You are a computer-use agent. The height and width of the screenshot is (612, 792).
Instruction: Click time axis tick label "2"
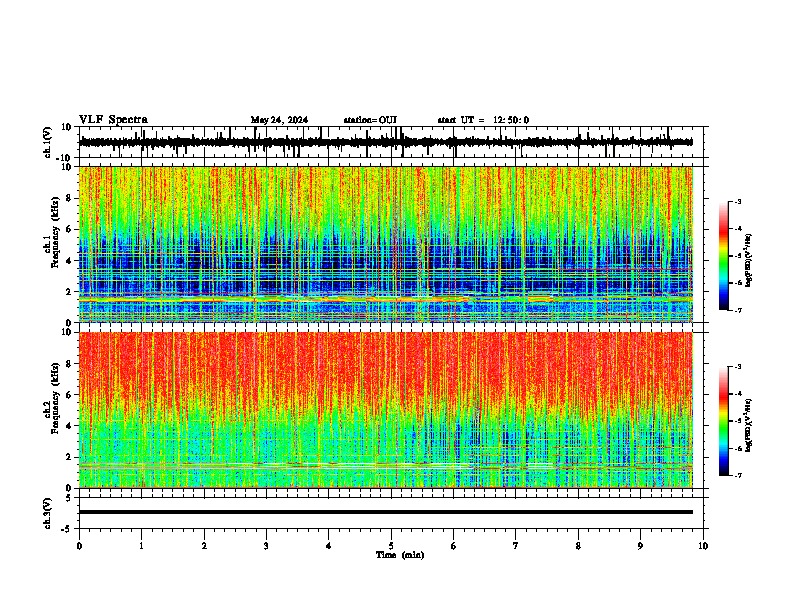(x=204, y=546)
